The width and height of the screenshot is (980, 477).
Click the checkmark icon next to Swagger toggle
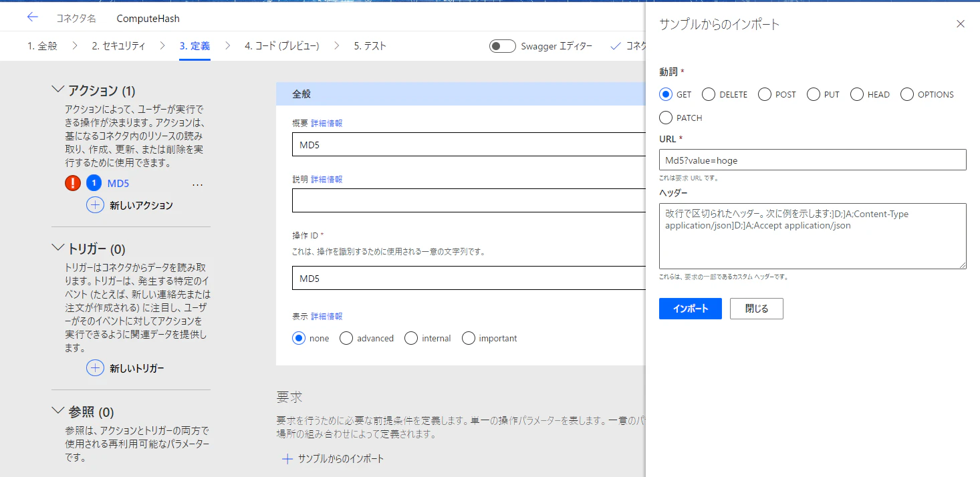point(615,46)
